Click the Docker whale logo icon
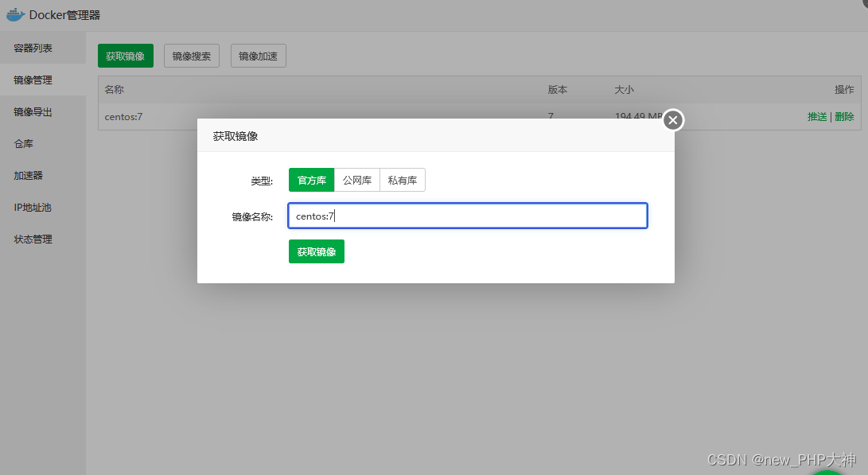This screenshot has width=868, height=475. coord(15,14)
